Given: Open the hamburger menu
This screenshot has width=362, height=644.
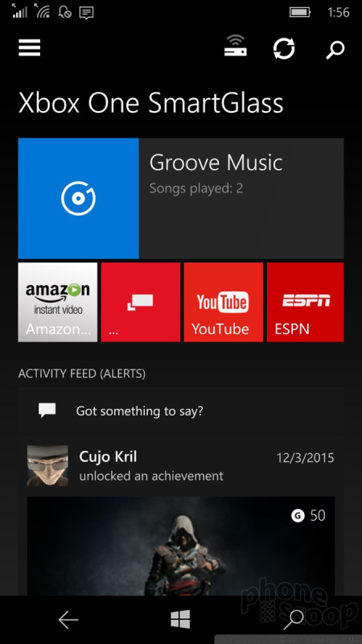Looking at the screenshot, I should coord(30,47).
